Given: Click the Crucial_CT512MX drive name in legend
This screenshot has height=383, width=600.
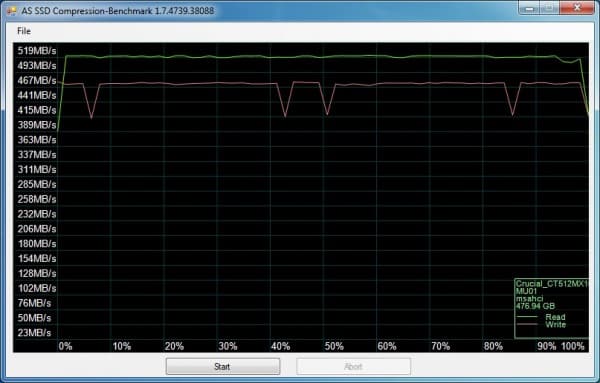Looking at the screenshot, I should [x=552, y=284].
